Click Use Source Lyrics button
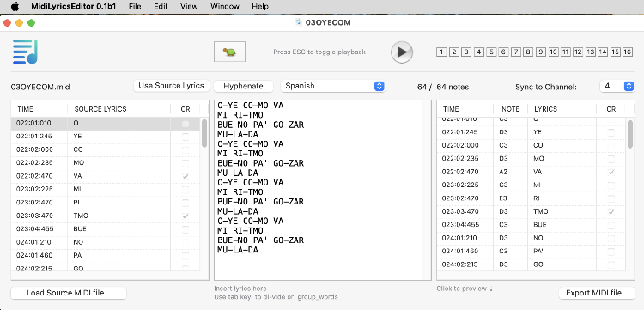 pyautogui.click(x=171, y=86)
